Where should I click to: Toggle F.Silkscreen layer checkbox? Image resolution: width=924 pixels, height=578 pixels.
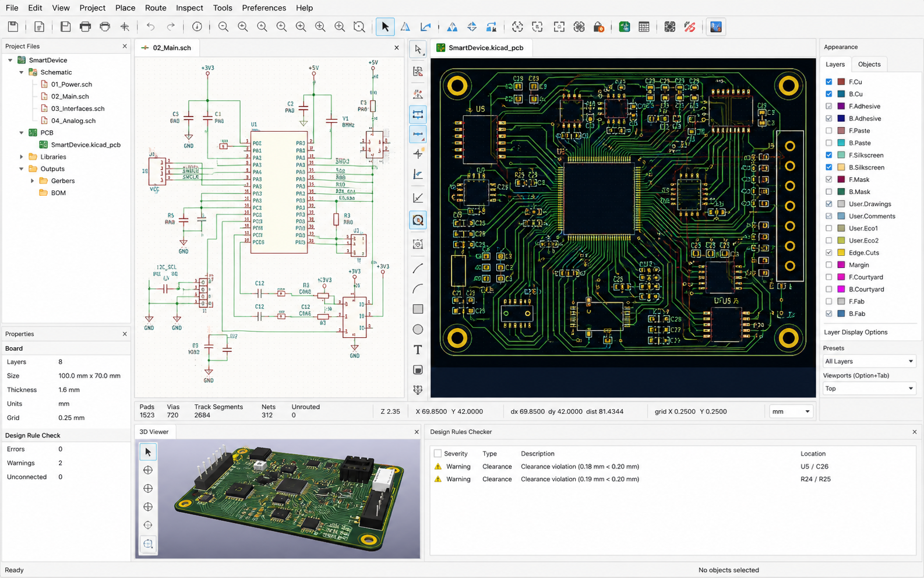point(829,155)
